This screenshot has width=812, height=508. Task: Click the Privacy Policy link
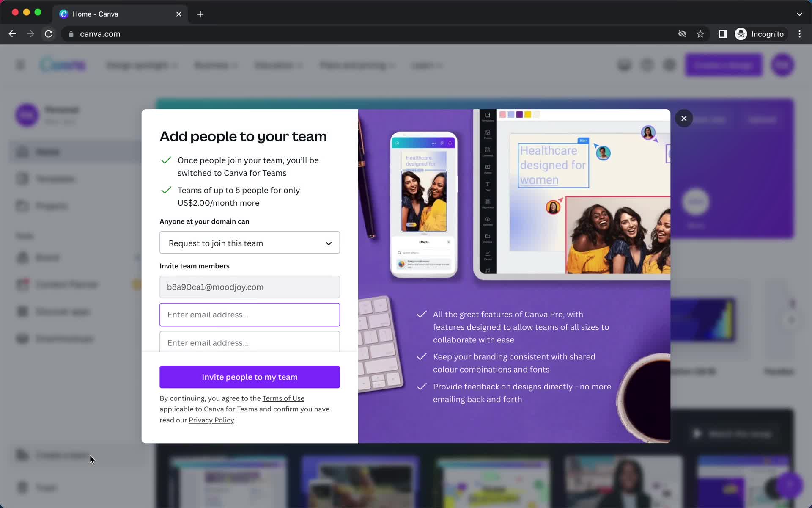(211, 420)
